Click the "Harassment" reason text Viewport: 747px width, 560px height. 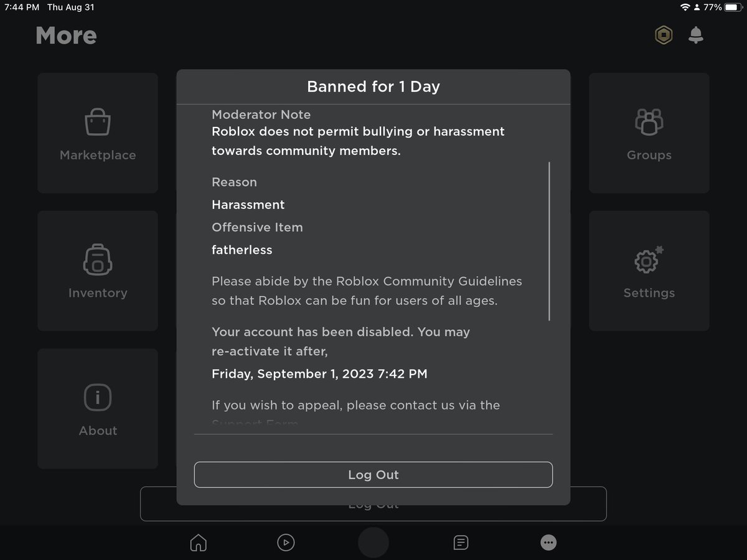click(x=248, y=205)
